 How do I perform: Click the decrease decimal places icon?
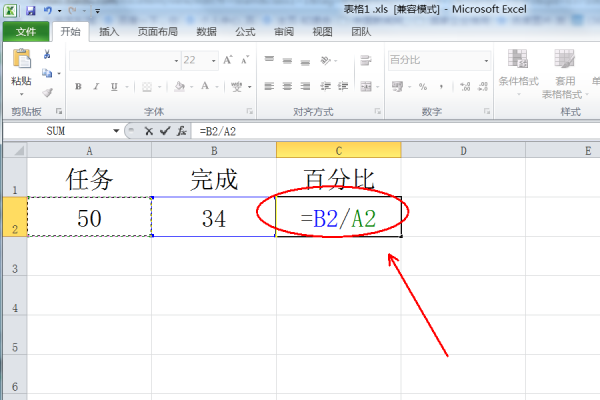483,87
